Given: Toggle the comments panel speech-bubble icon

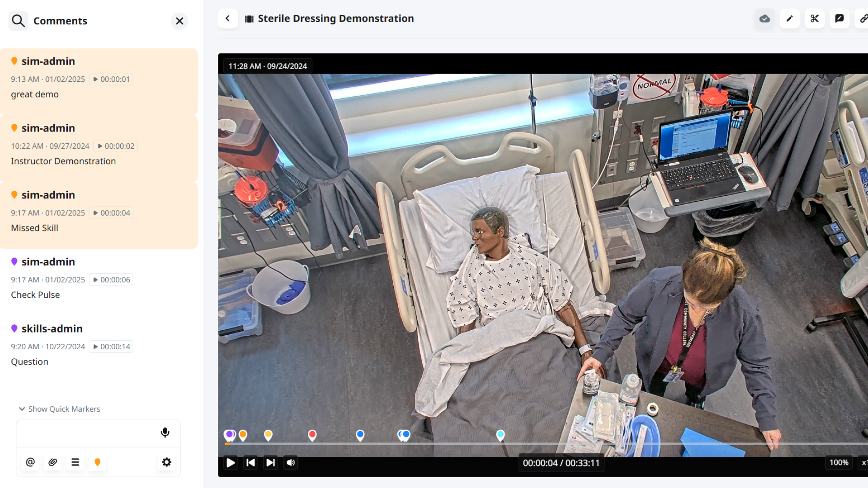Looking at the screenshot, I should [839, 19].
